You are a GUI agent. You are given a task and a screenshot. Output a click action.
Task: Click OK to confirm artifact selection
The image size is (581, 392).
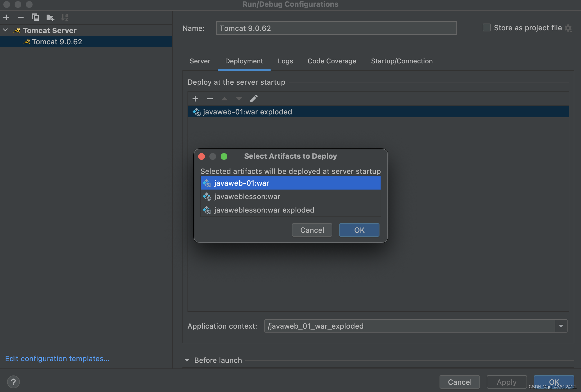pos(359,230)
